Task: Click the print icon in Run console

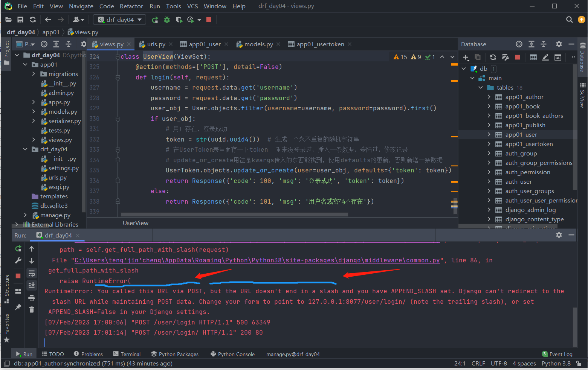Action: (32, 298)
